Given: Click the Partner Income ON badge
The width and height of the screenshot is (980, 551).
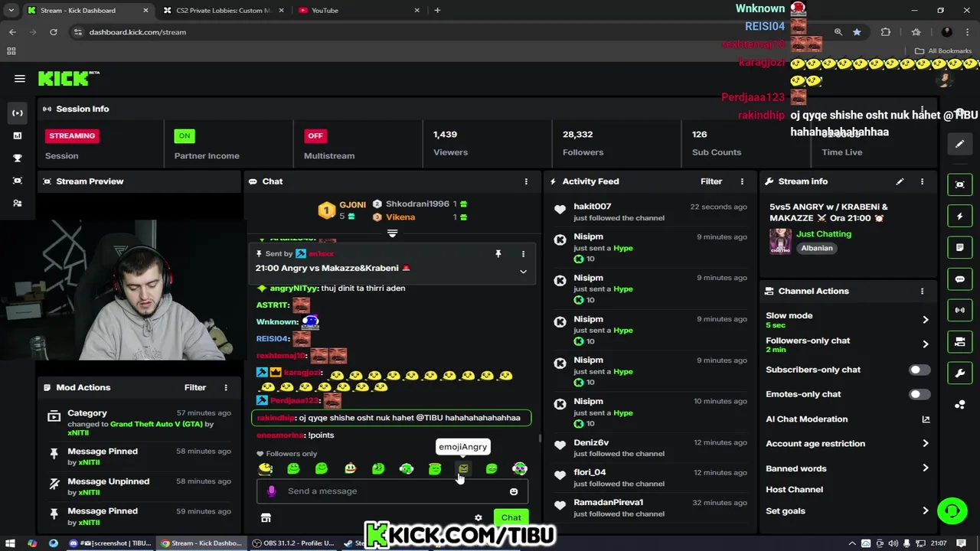Looking at the screenshot, I should pos(185,135).
